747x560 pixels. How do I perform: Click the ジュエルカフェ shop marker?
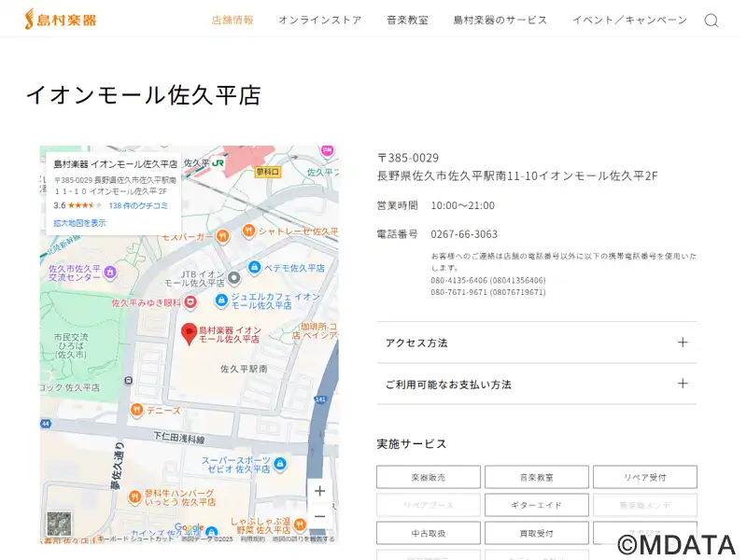221,301
